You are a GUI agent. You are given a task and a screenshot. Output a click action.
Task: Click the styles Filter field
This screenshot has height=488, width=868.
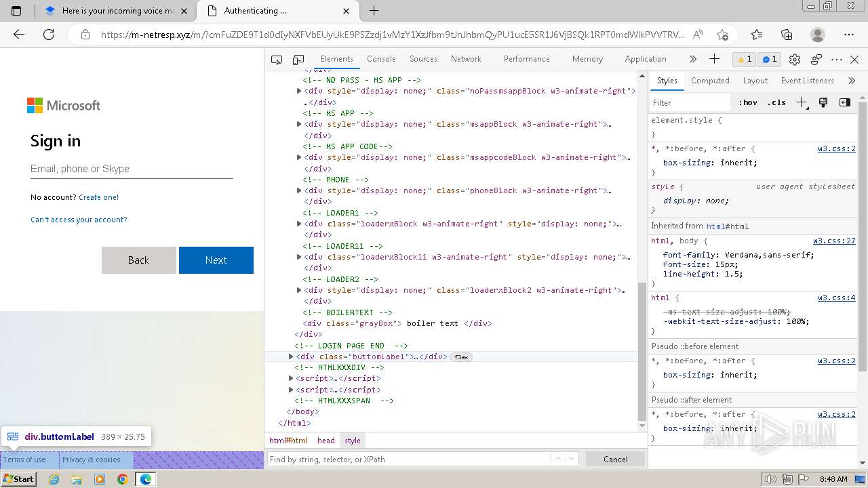(690, 103)
